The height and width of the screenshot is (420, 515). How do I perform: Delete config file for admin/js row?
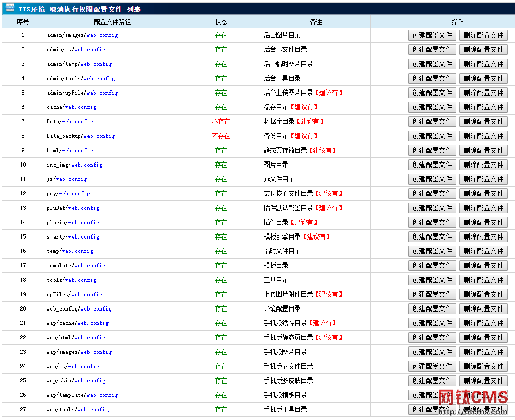(483, 49)
